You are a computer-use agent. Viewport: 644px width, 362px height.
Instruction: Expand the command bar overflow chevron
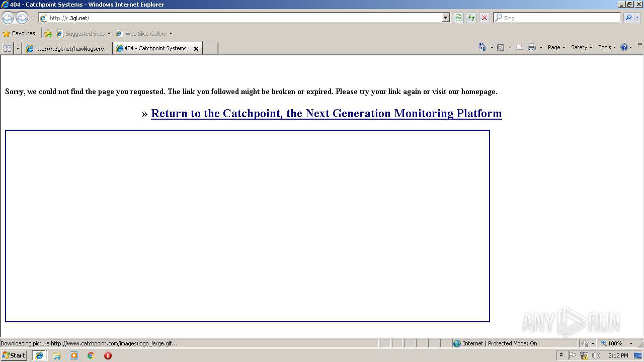click(640, 45)
